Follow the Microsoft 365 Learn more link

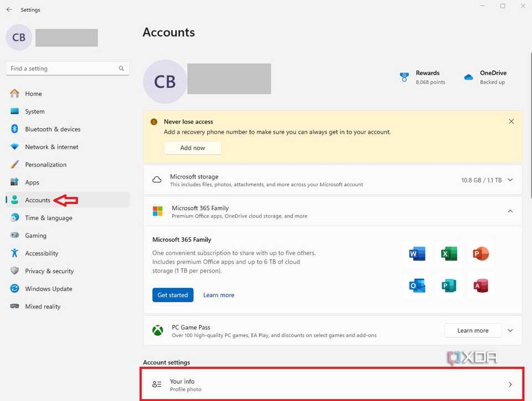[218, 295]
